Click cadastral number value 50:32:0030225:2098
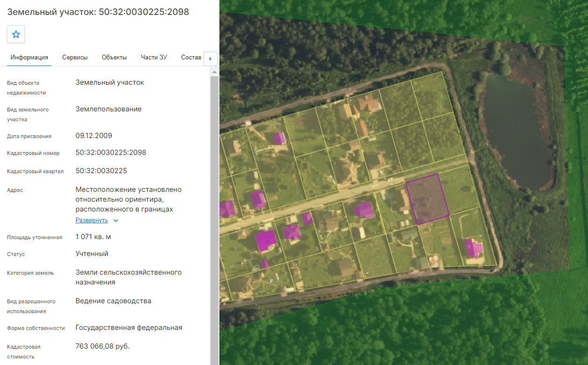Viewport: 588px width, 365px height. [111, 153]
